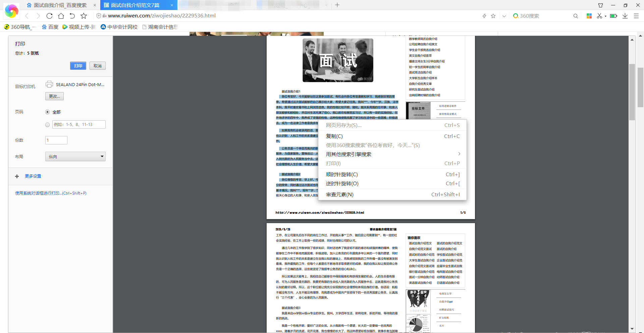
Task: Select the custom page range radio button
Action: click(47, 125)
